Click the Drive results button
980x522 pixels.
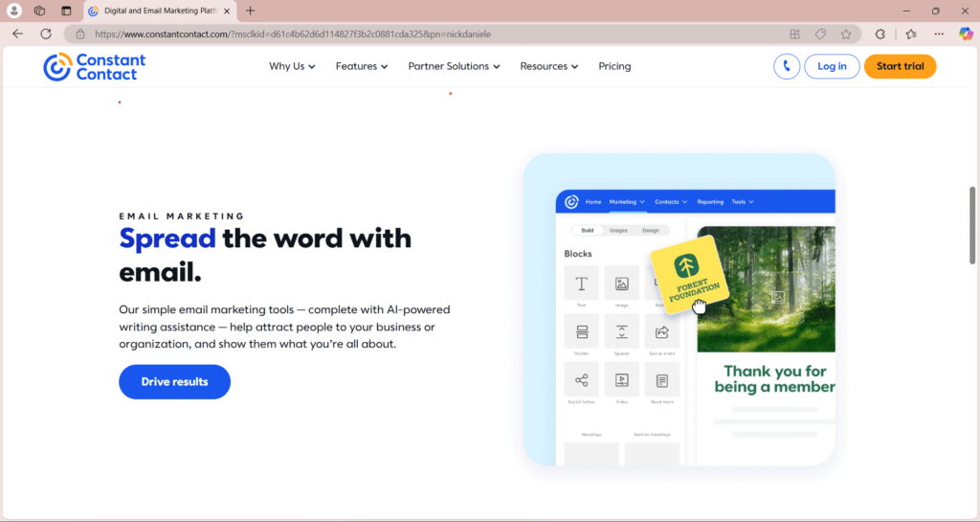[x=174, y=382]
